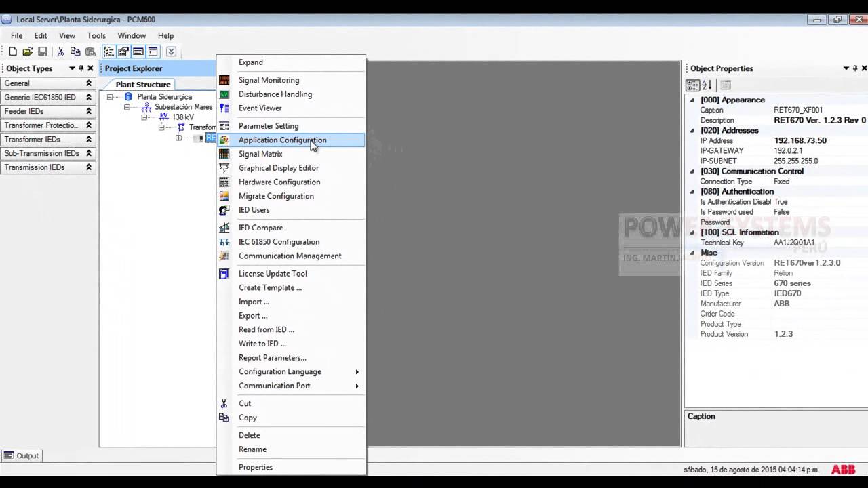This screenshot has width=868, height=488.
Task: Select Read from IED menu entry
Action: coord(292,330)
